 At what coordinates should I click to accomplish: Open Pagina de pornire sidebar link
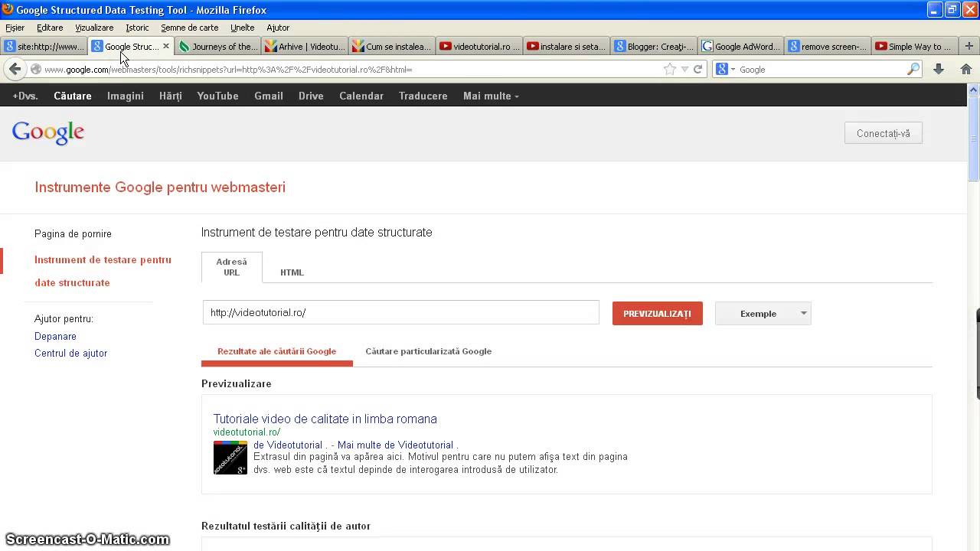pyautogui.click(x=73, y=233)
